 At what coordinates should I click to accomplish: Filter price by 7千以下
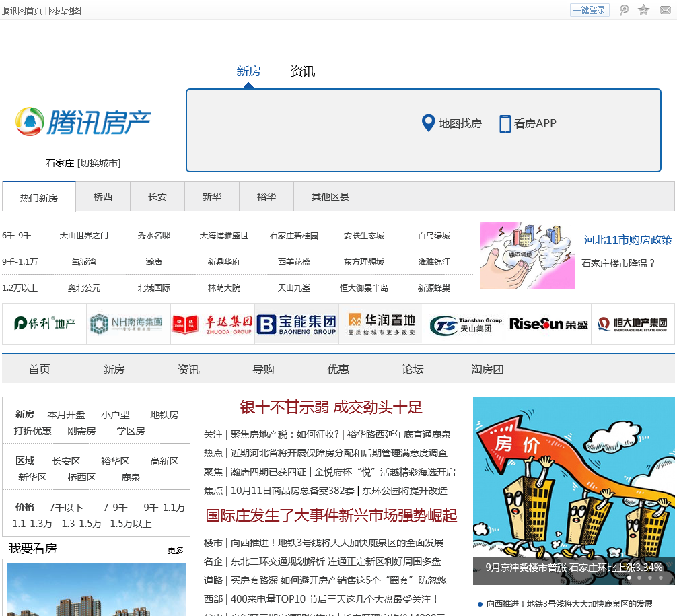[x=66, y=508]
